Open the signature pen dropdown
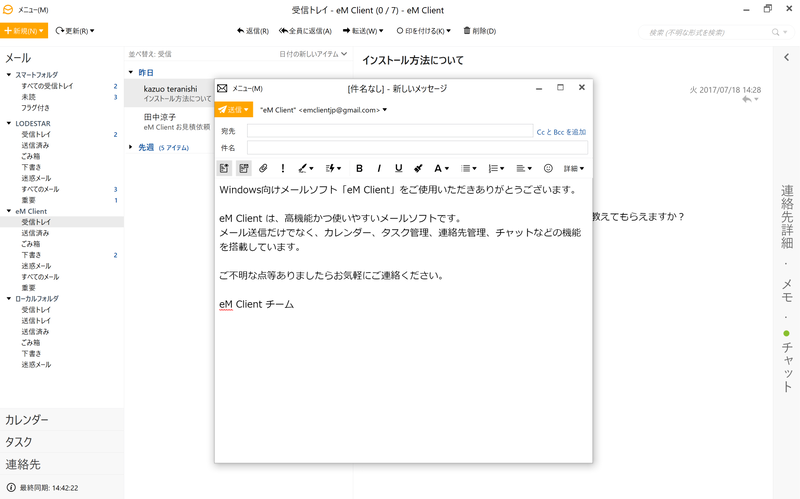Viewport: 800px width, 499px height. tap(306, 168)
